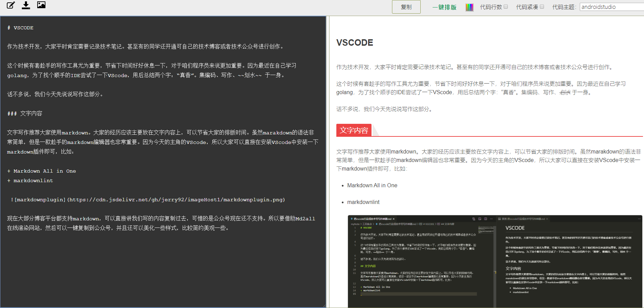
Task: Open the insert image icon
Action: click(41, 5)
